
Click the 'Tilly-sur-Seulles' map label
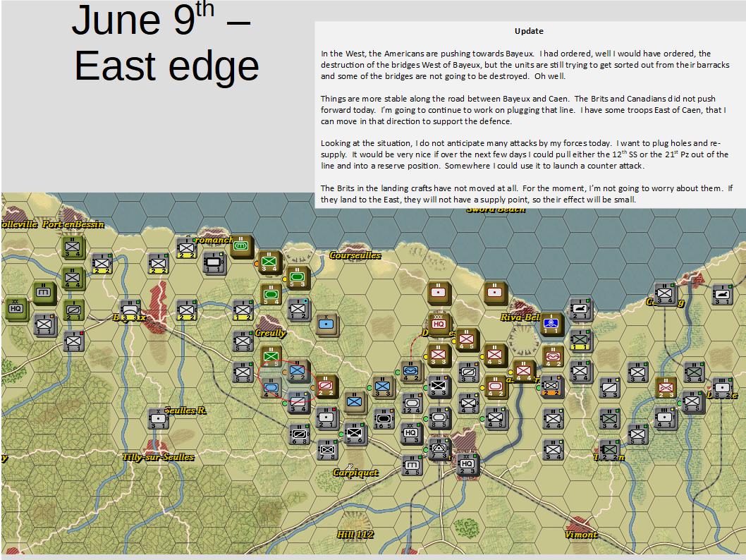click(x=158, y=457)
